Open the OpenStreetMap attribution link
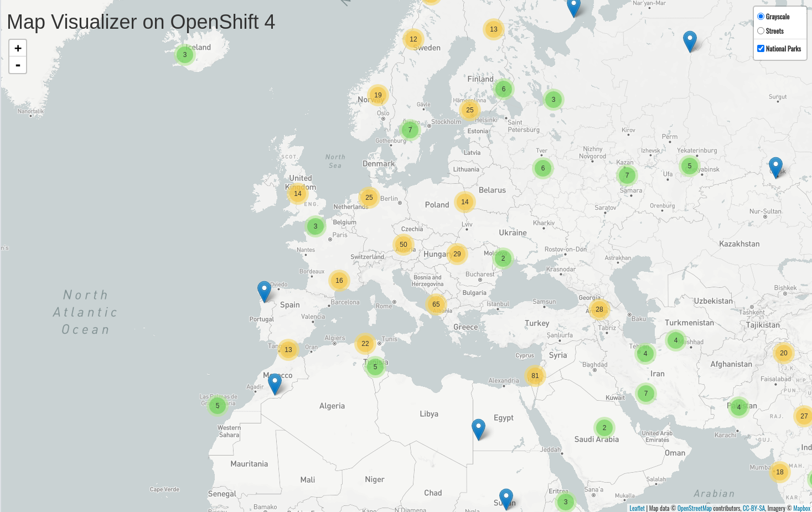 694,508
